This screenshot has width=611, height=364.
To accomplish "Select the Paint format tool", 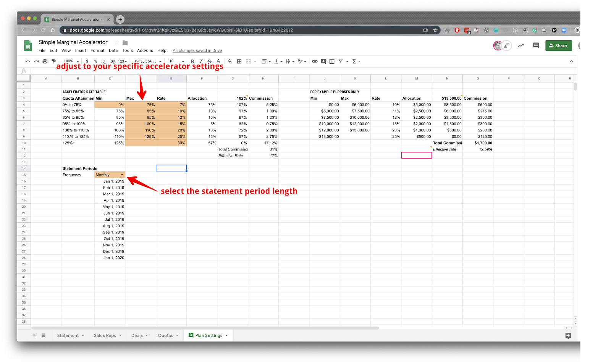I will click(54, 61).
